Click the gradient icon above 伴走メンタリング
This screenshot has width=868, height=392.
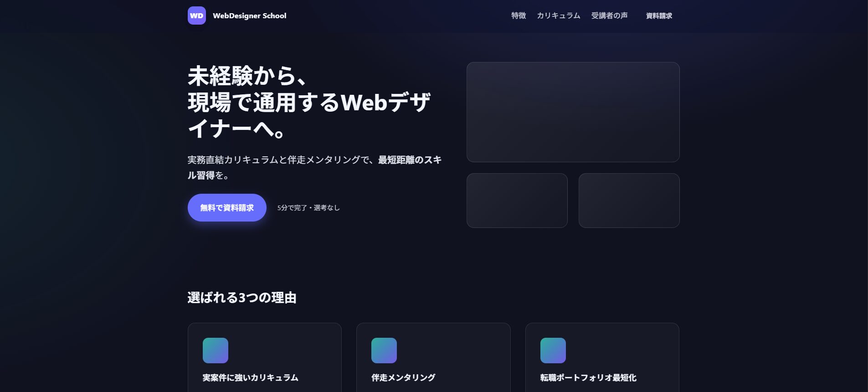coord(384,351)
